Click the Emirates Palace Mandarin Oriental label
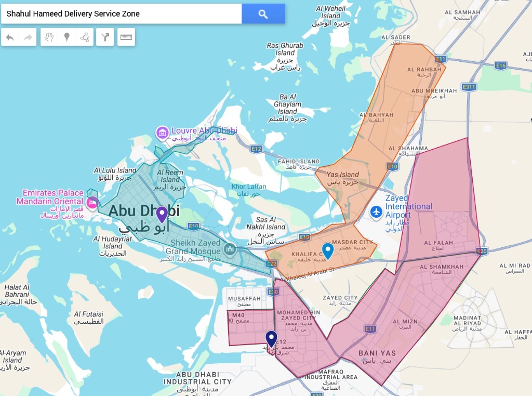This screenshot has width=532, height=396. point(50,197)
